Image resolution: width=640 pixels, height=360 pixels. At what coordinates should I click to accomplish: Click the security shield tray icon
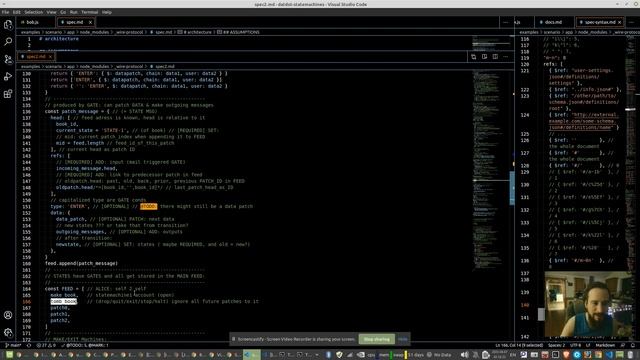[339, 355]
